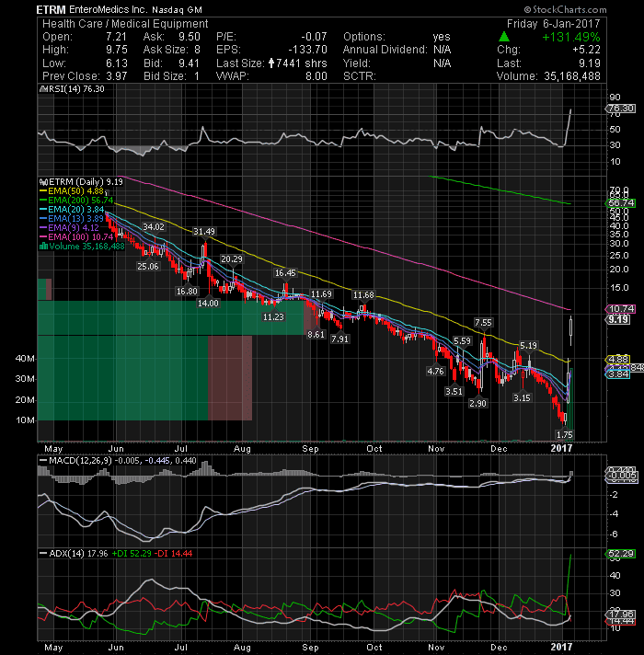Click the 16.80 low price label
Screen dimensions: 644x655
pos(187,291)
